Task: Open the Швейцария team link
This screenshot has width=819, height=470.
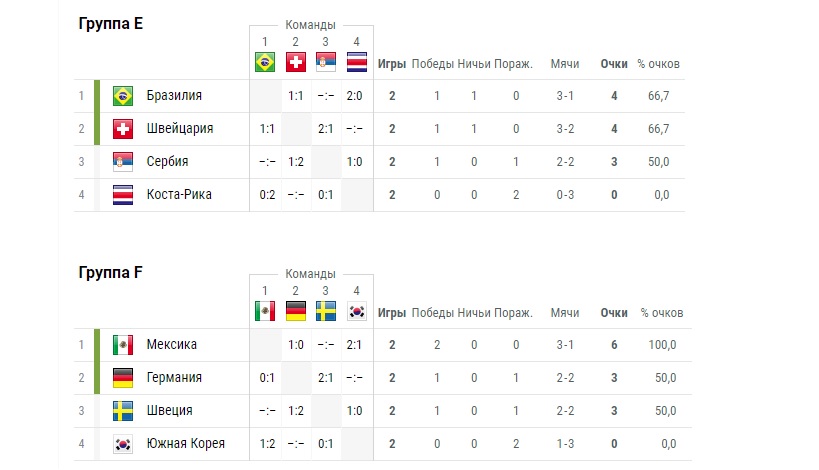Action: pos(180,128)
